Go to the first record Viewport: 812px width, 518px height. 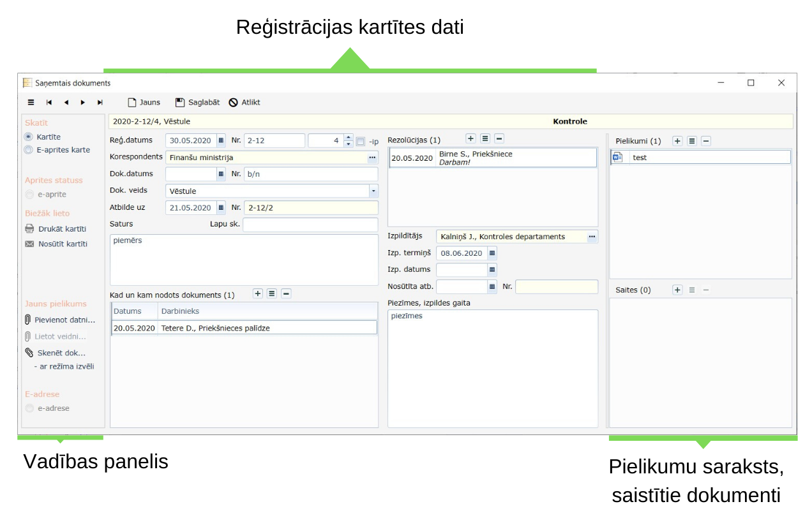[49, 102]
